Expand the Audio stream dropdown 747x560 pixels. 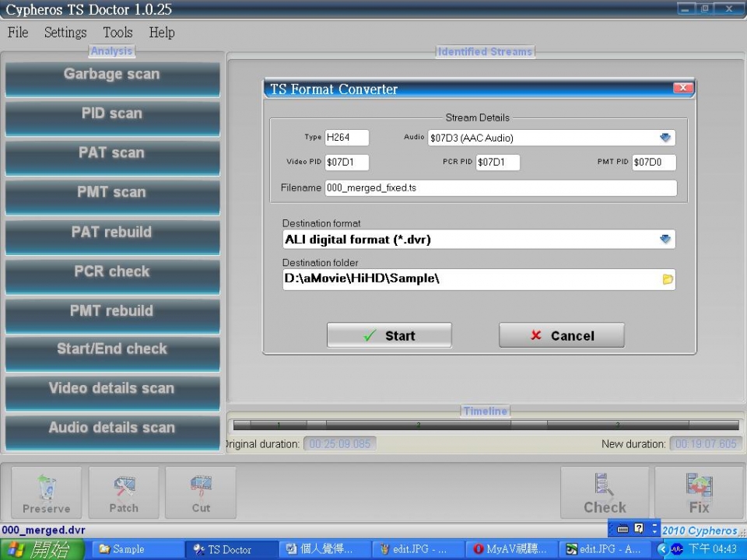coord(665,138)
